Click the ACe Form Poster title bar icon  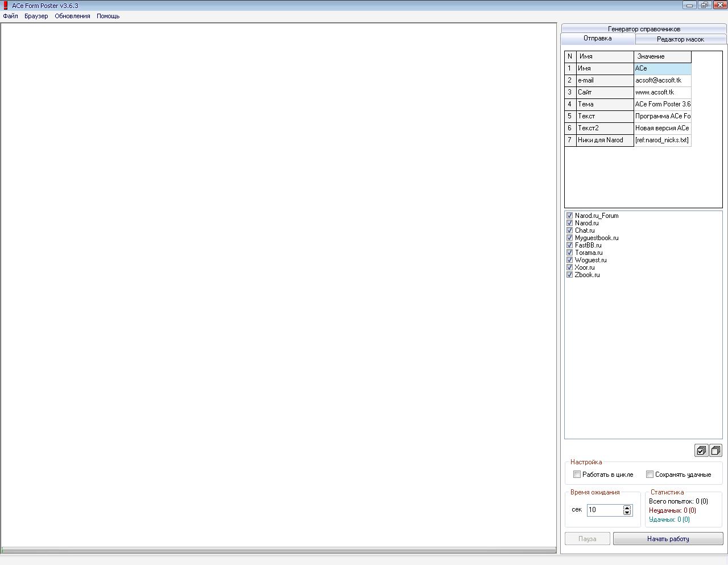6,6
